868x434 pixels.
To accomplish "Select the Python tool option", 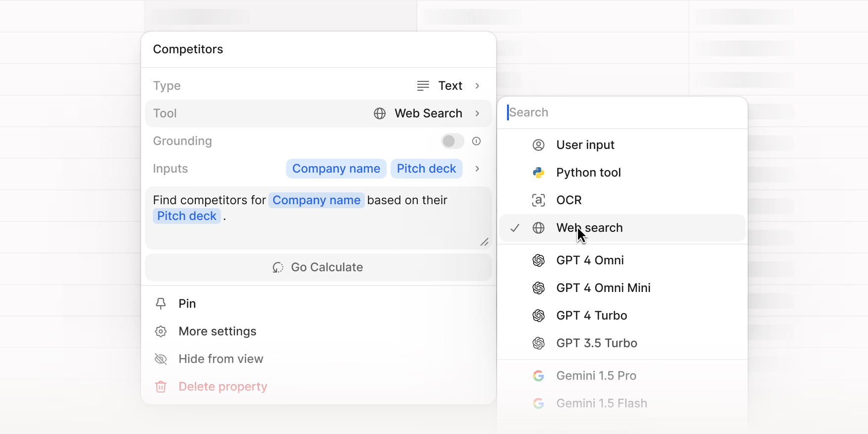I will 588,173.
